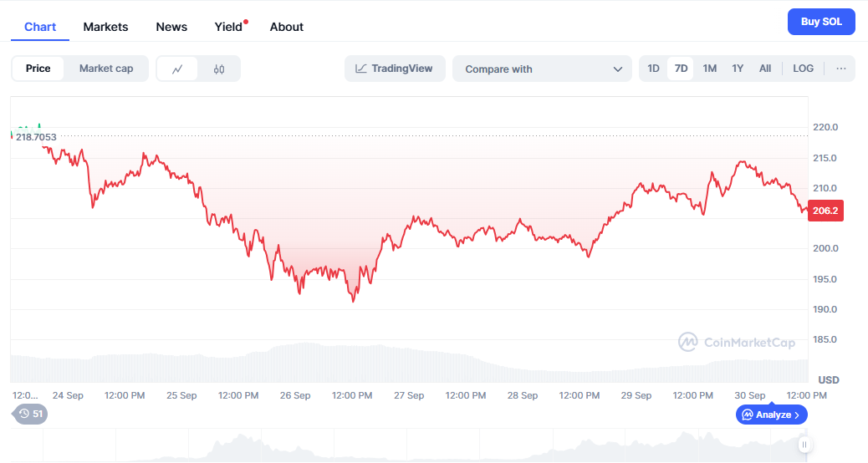Click the 206.2 current price label
Screen dimensions: 868x463
(825, 211)
